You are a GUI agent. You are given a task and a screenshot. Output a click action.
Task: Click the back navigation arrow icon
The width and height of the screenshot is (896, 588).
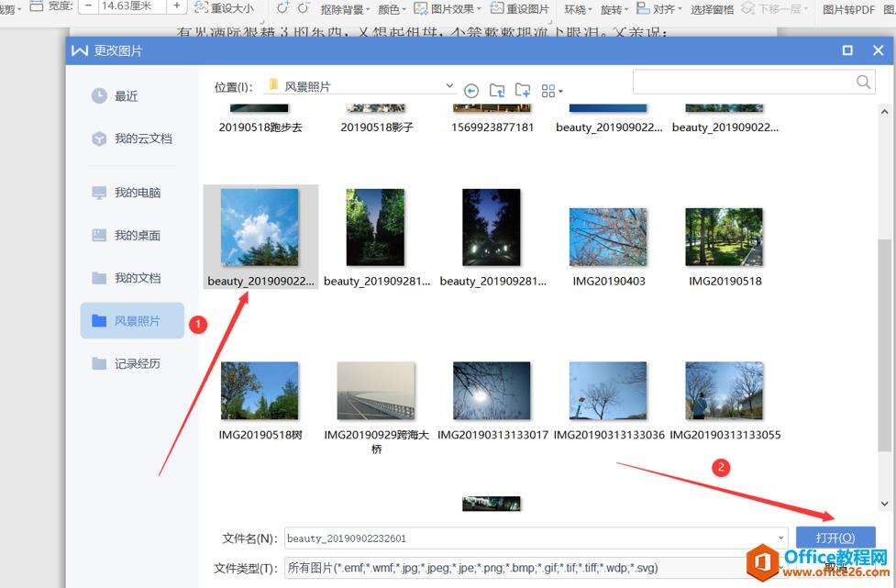click(470, 91)
